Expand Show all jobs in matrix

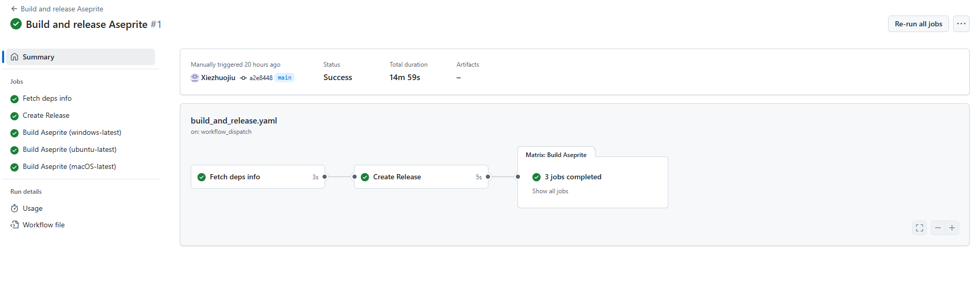tap(550, 191)
